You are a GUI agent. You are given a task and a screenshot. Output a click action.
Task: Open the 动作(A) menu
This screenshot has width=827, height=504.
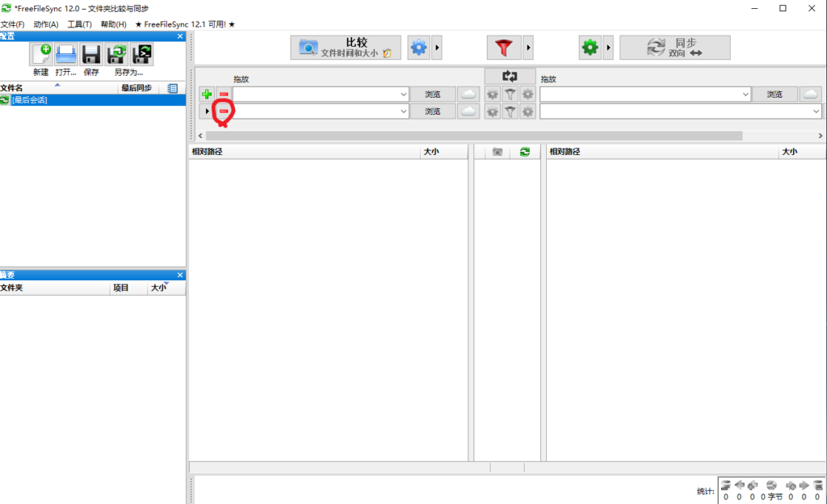(x=46, y=24)
